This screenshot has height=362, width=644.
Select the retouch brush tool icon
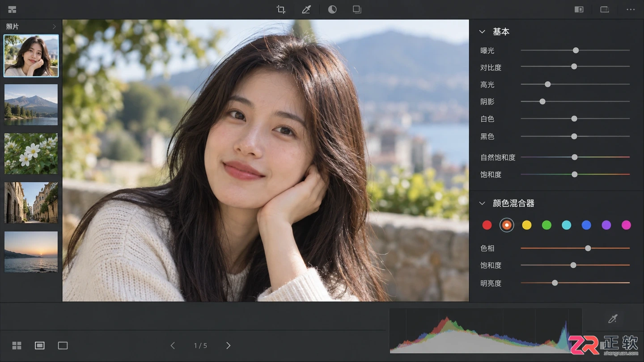(x=306, y=9)
